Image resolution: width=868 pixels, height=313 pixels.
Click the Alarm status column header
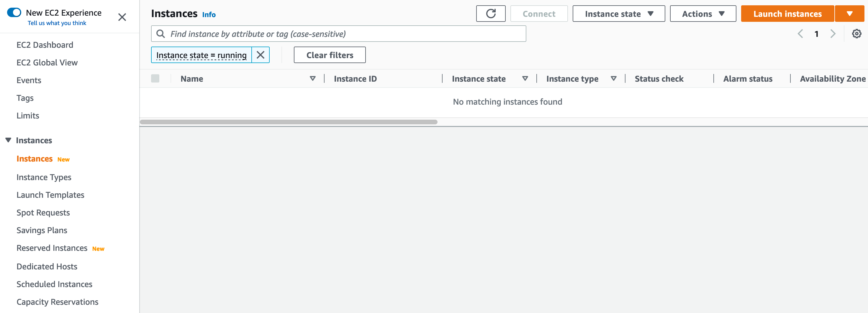tap(747, 78)
